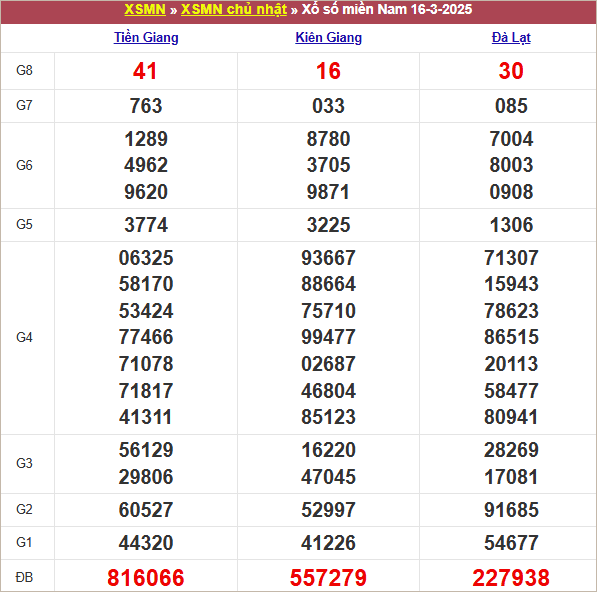The width and height of the screenshot is (597, 592).
Task: Click the G5 row label
Action: tap(24, 224)
